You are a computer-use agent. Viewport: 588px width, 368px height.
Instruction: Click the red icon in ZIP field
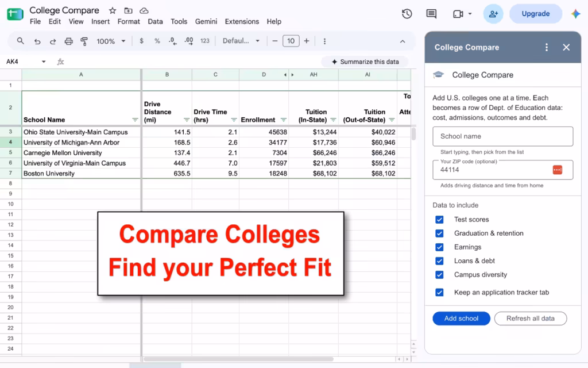pyautogui.click(x=557, y=170)
